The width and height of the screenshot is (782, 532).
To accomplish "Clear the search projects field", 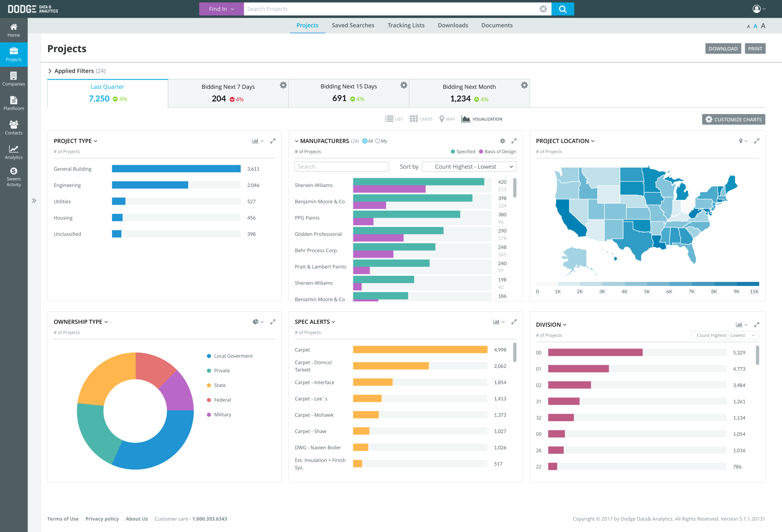I will 543,9.
